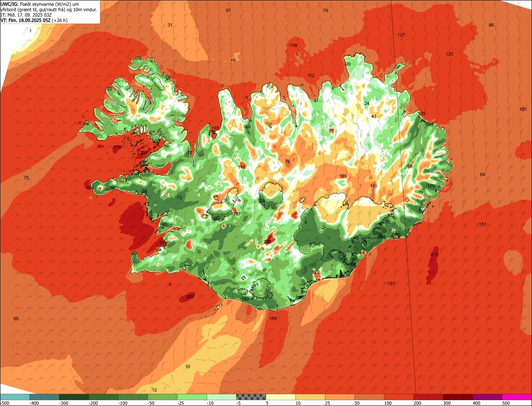
Task: Select the legend swatch between 10 and 25
Action: [310, 397]
